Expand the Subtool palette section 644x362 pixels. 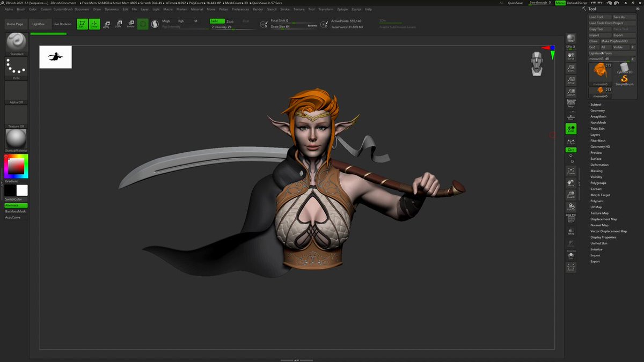596,105
